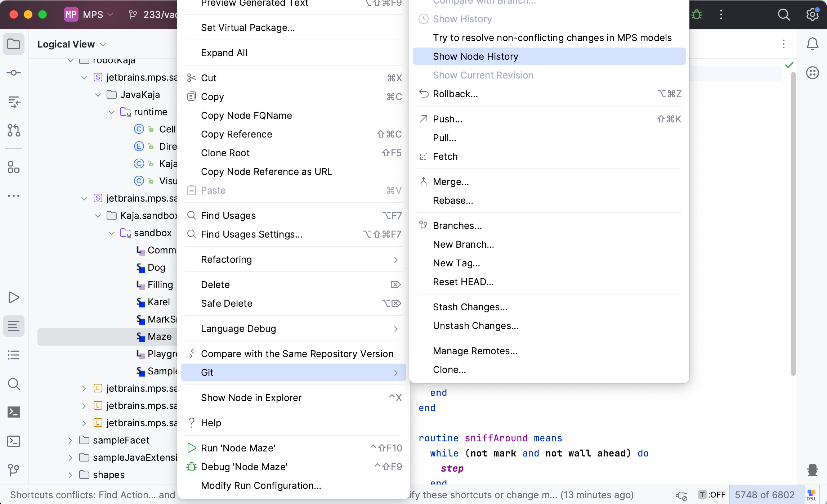Click the Fetch icon in Git submenu
This screenshot has width=827, height=504.
tap(446, 156)
